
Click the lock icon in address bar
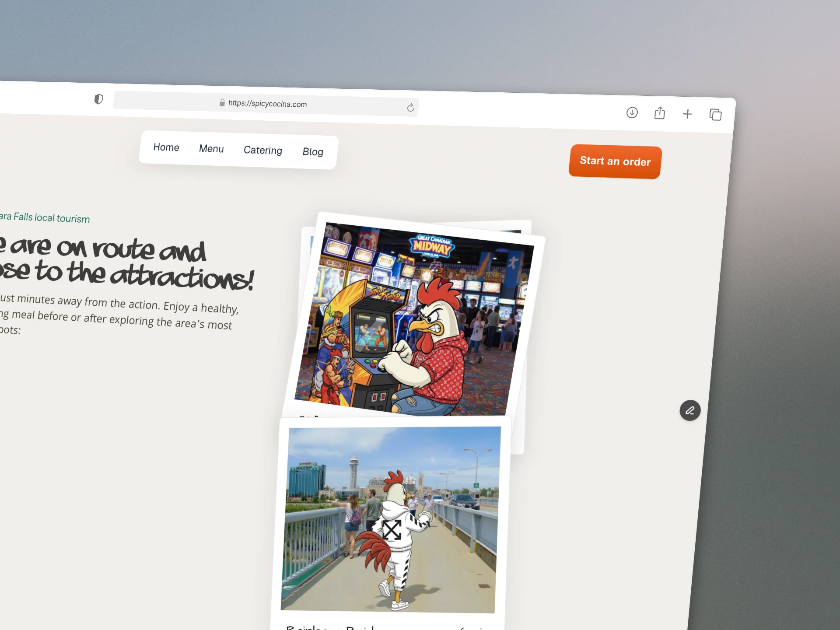click(x=222, y=102)
